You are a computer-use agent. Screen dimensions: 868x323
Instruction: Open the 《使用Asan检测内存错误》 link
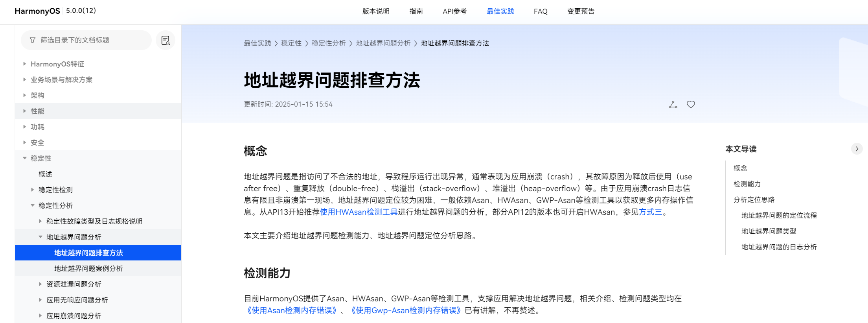pos(291,310)
